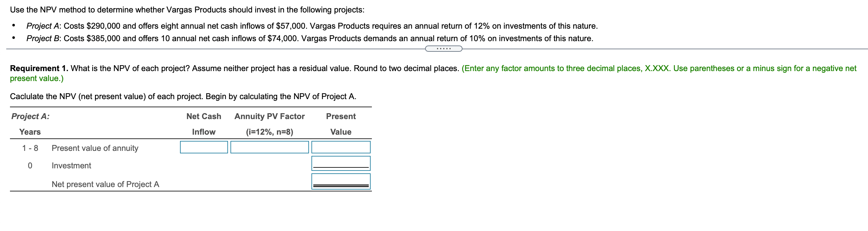
Task: Click the Investment present value entry box
Action: click(x=341, y=164)
